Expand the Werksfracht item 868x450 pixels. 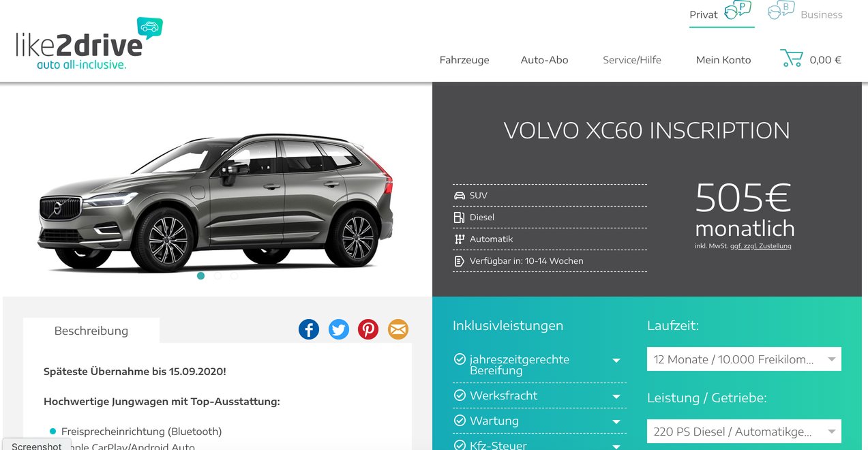coord(539,395)
